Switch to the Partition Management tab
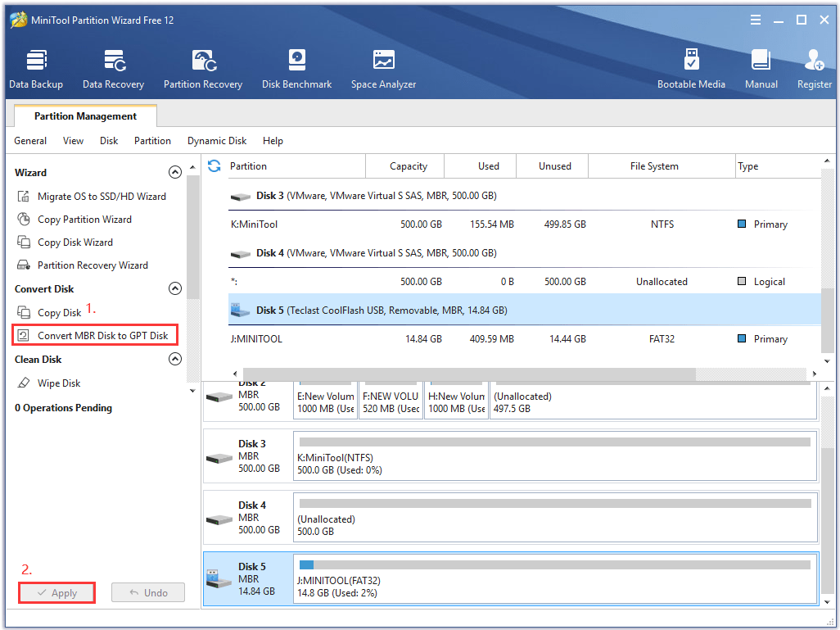Viewport: 840px width, 630px height. (84, 116)
